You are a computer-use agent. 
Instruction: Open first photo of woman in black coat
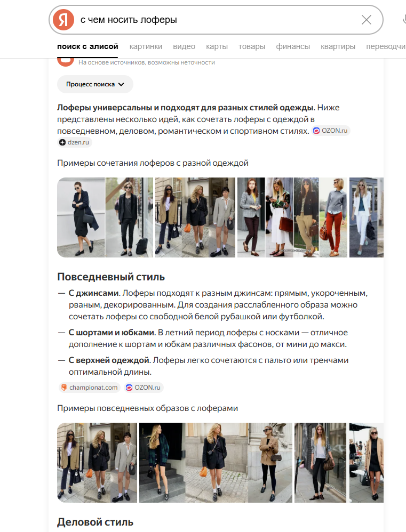tap(81, 217)
